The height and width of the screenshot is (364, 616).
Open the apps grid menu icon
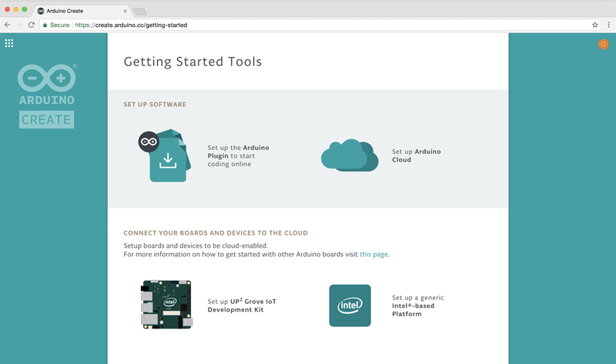[x=9, y=43]
